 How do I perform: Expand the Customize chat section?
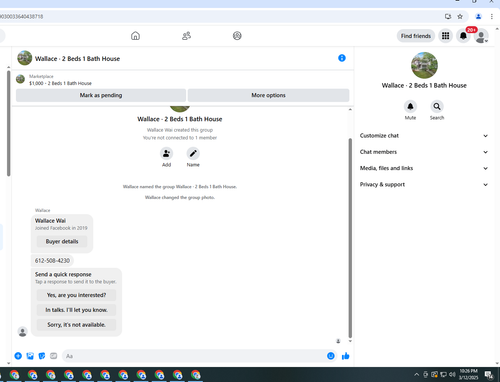(x=424, y=136)
